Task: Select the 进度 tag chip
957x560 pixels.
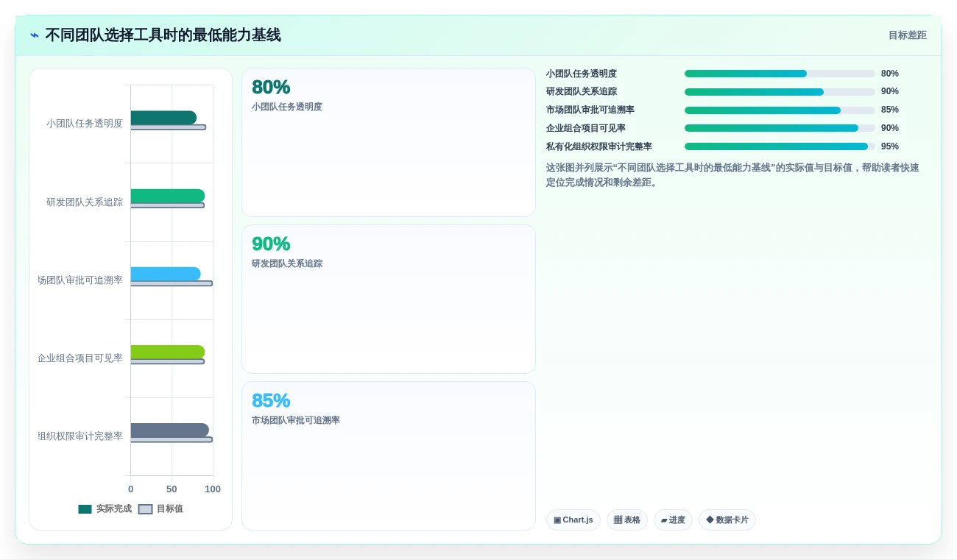Action: tap(673, 520)
